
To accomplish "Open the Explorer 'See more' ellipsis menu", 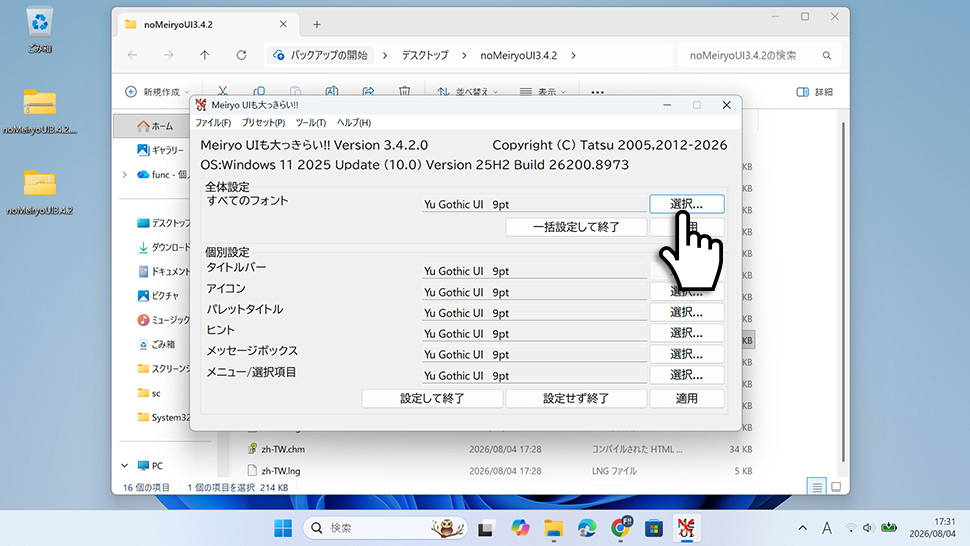I will coord(597,92).
